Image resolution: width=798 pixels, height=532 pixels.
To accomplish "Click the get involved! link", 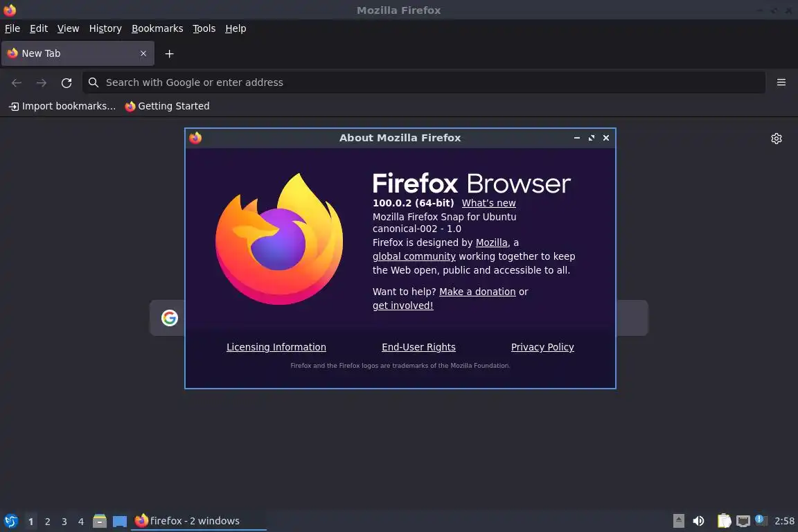I will (x=402, y=305).
